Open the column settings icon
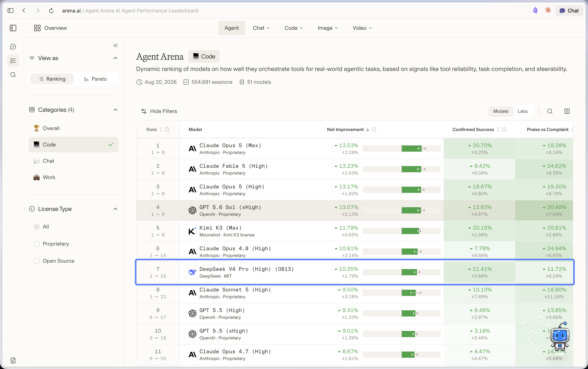This screenshot has height=369, width=588. [x=567, y=111]
